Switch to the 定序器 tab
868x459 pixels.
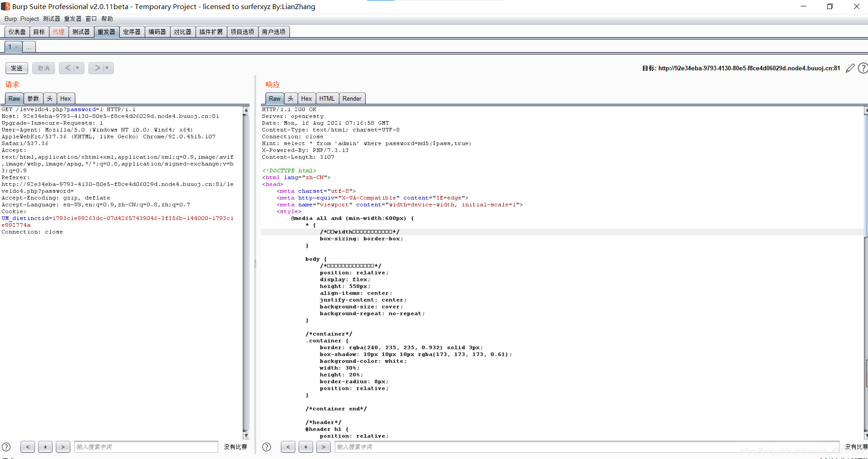pos(132,32)
